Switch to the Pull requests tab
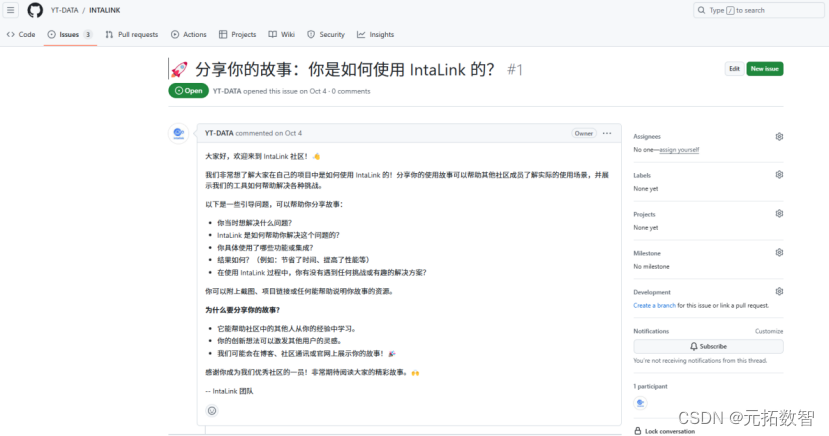Viewport: 829px width, 436px height. (132, 34)
